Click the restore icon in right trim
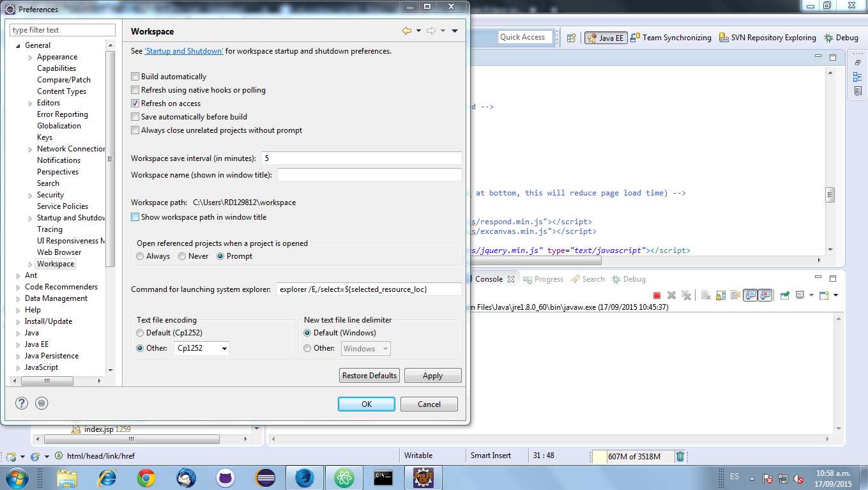Screen dimensions: 868x490 point(857,63)
